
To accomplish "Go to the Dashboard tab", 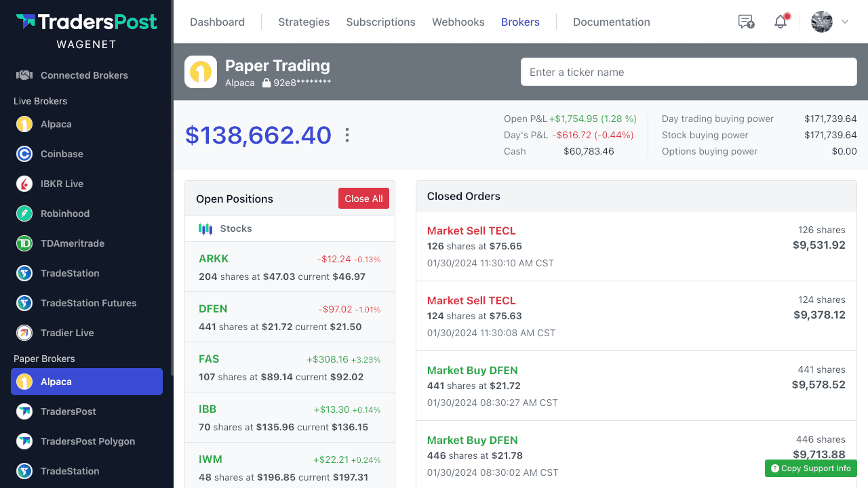I will coord(217,22).
